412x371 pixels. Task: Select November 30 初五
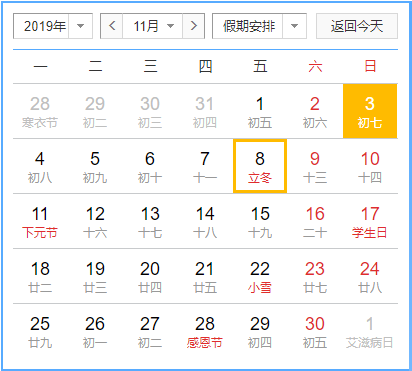coord(315,331)
